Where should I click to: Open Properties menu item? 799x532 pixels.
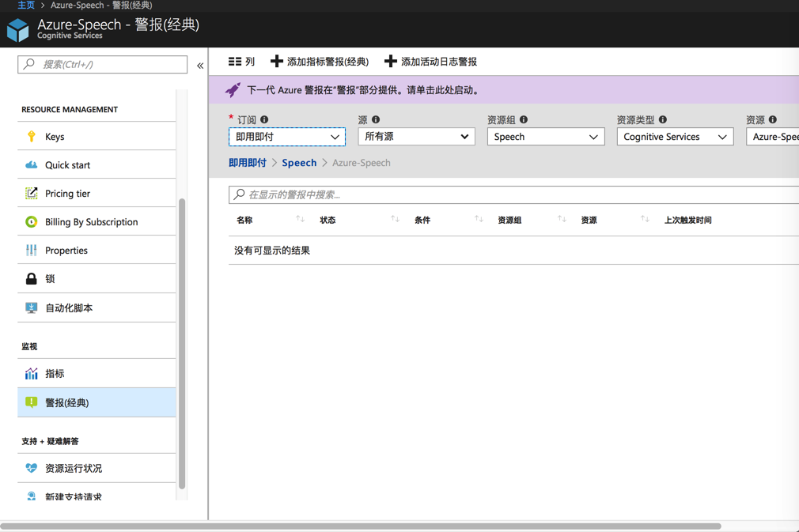tap(97, 251)
